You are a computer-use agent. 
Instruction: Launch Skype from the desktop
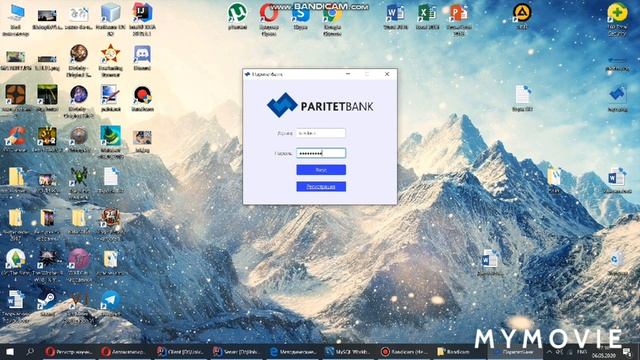point(300,17)
